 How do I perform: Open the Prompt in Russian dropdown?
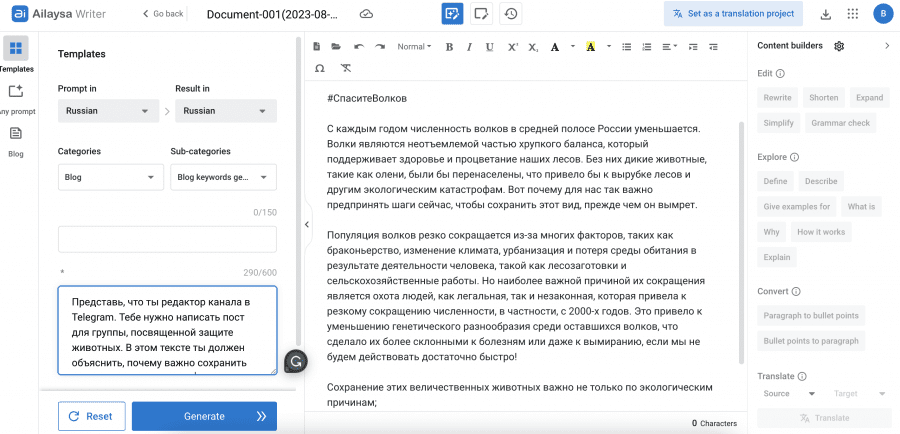coord(108,111)
